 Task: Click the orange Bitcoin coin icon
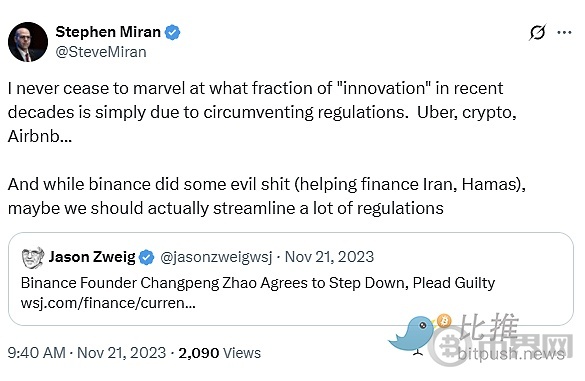coord(444,321)
